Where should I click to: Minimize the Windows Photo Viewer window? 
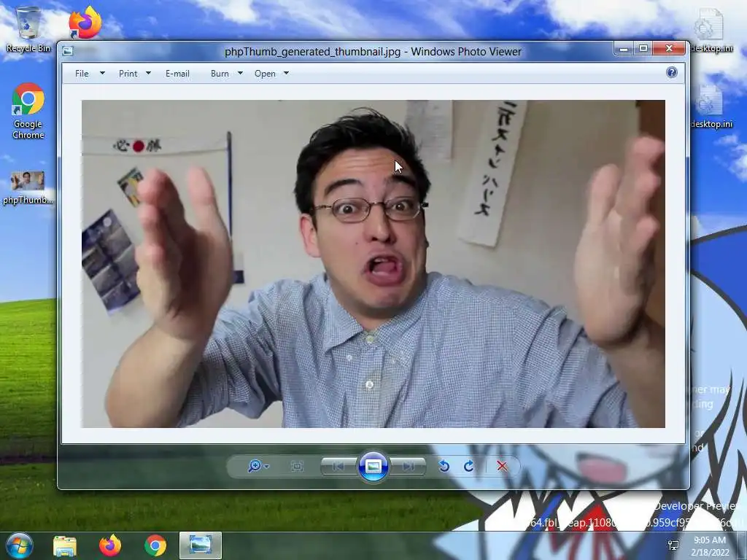[623, 48]
